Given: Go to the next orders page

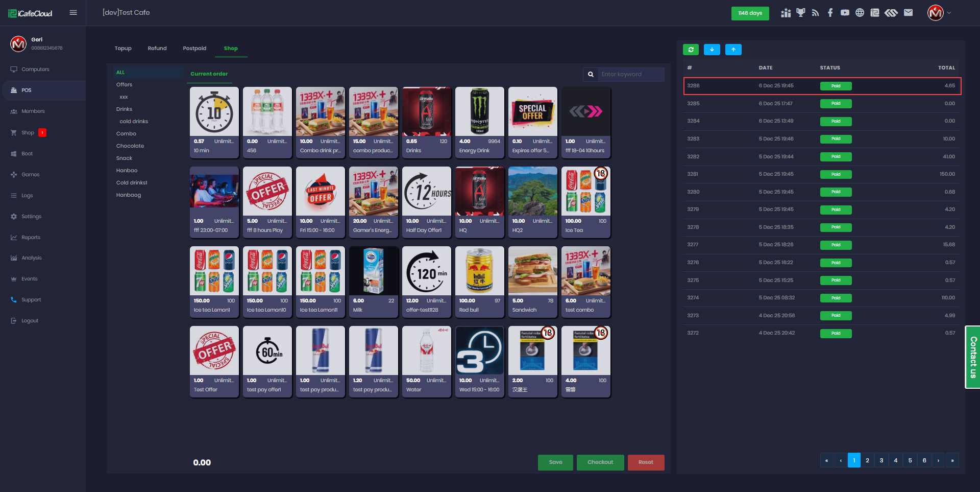Looking at the screenshot, I should [x=938, y=460].
